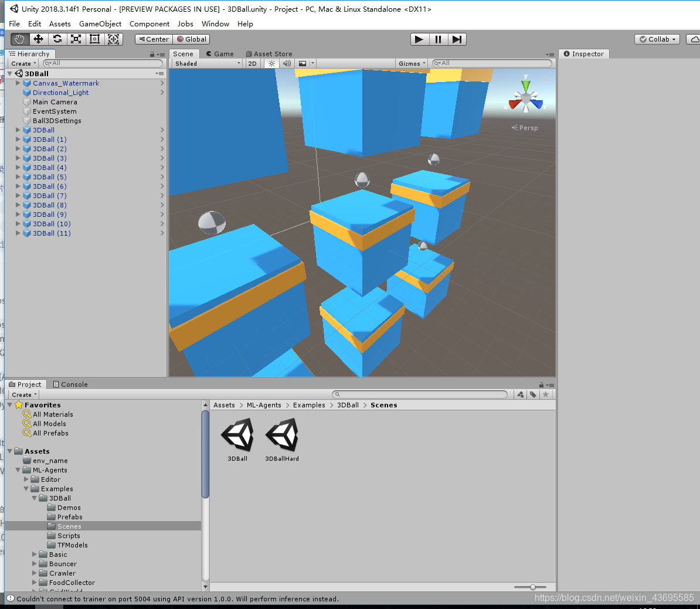Image resolution: width=700 pixels, height=609 pixels.
Task: Select Ball3DSettings object
Action: click(57, 121)
